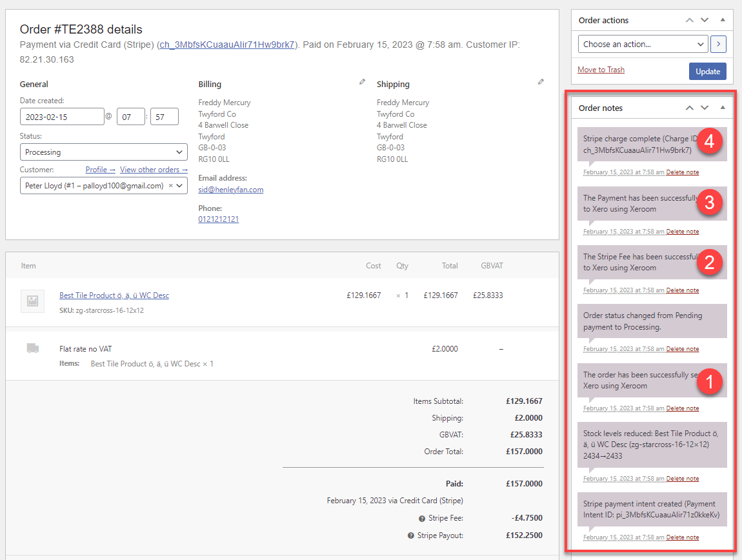Delete the order status changed note
Viewport: 742px width, 560px height.
(683, 349)
